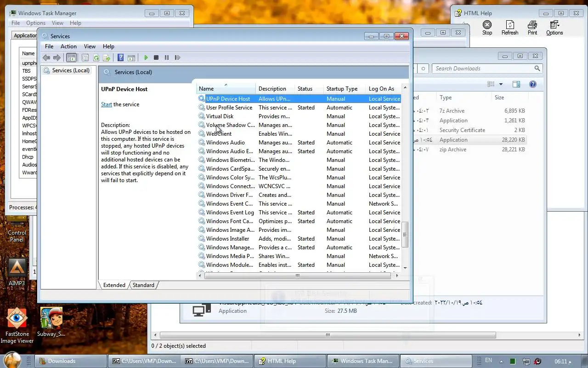Viewport: 588px width, 368px height.
Task: Switch to HTML Help taskbar button
Action: pyautogui.click(x=290, y=361)
